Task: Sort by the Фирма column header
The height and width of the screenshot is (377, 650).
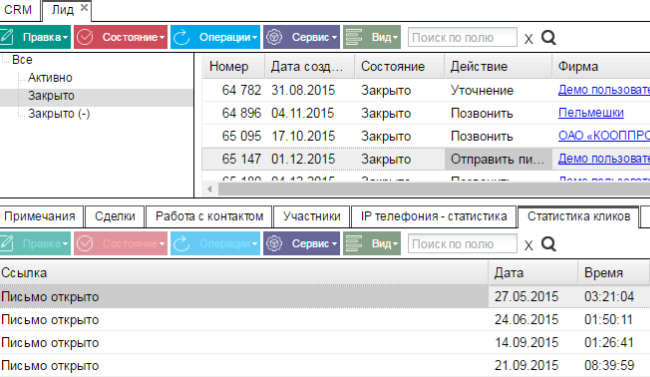Action: pyautogui.click(x=601, y=66)
